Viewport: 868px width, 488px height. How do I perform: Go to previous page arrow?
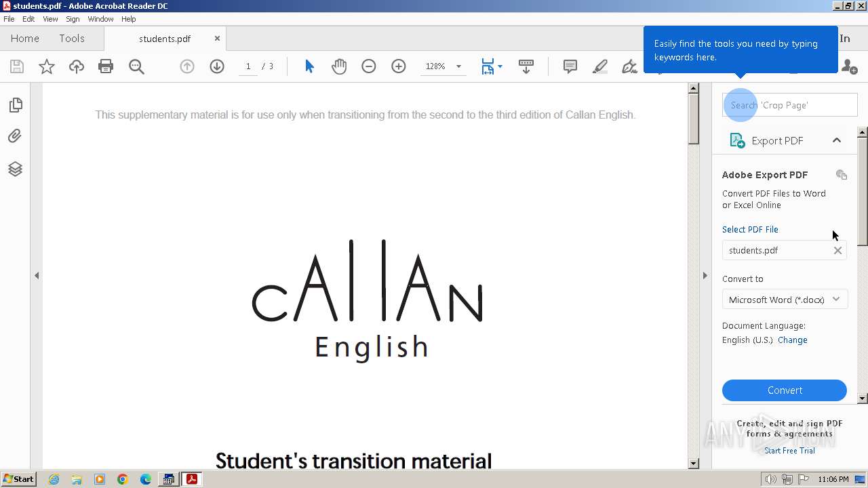187,66
